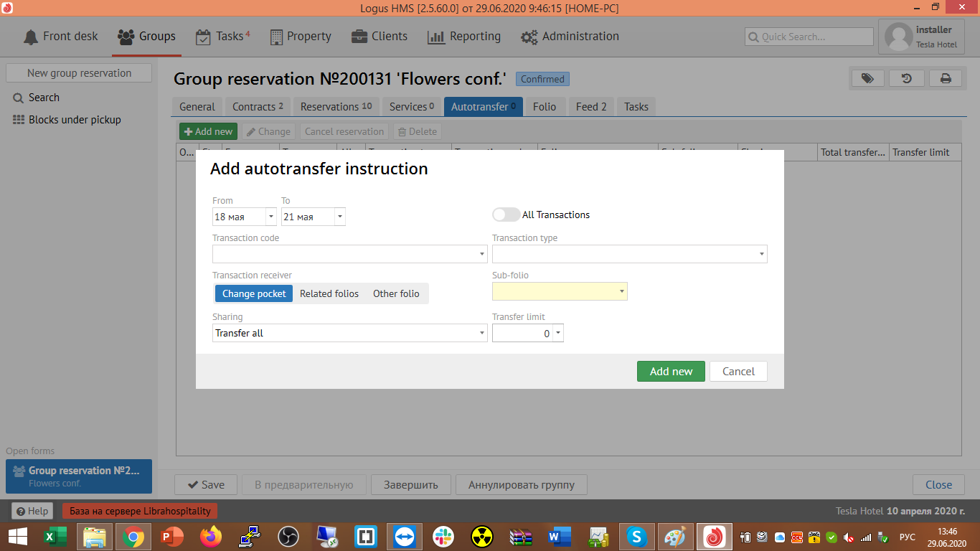Open OBS Studio from the taskbar

(288, 536)
